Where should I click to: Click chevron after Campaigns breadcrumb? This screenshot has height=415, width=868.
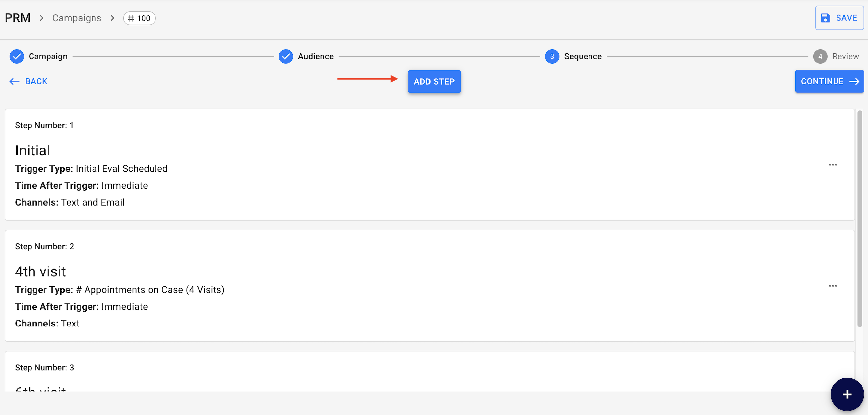(112, 18)
